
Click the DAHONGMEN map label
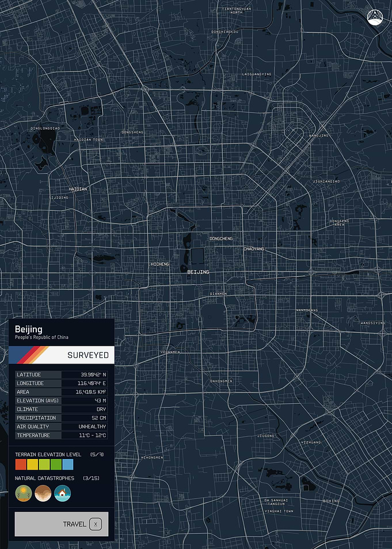(221, 381)
